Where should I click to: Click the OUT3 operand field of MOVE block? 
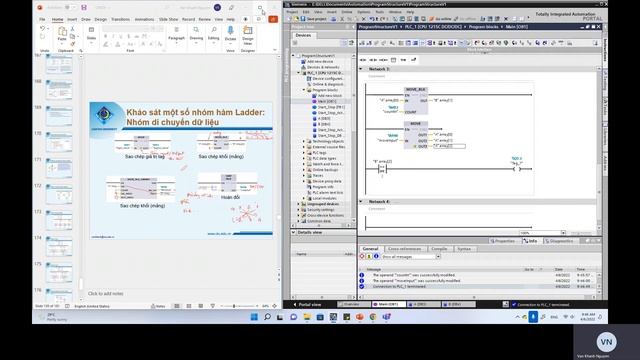449,146
